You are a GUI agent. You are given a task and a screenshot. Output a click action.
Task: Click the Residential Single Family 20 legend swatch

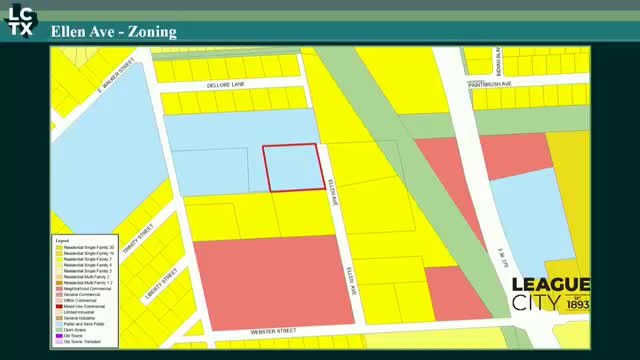pyautogui.click(x=59, y=247)
